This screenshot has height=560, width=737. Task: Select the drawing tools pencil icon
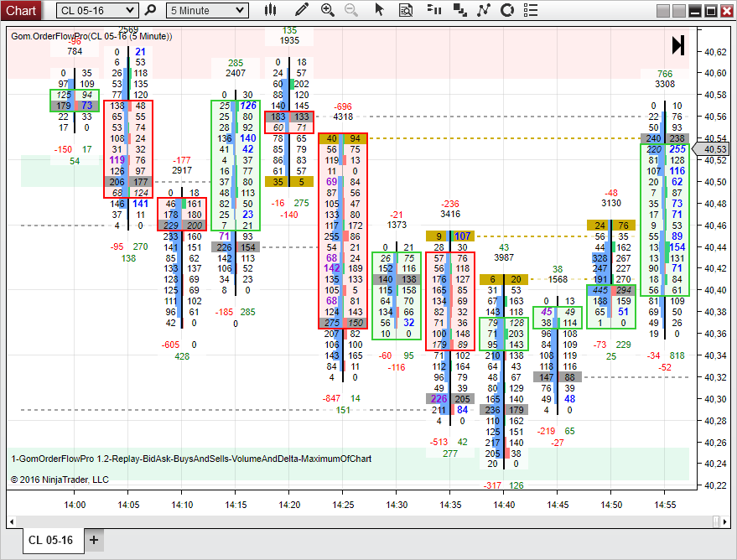pyautogui.click(x=301, y=10)
